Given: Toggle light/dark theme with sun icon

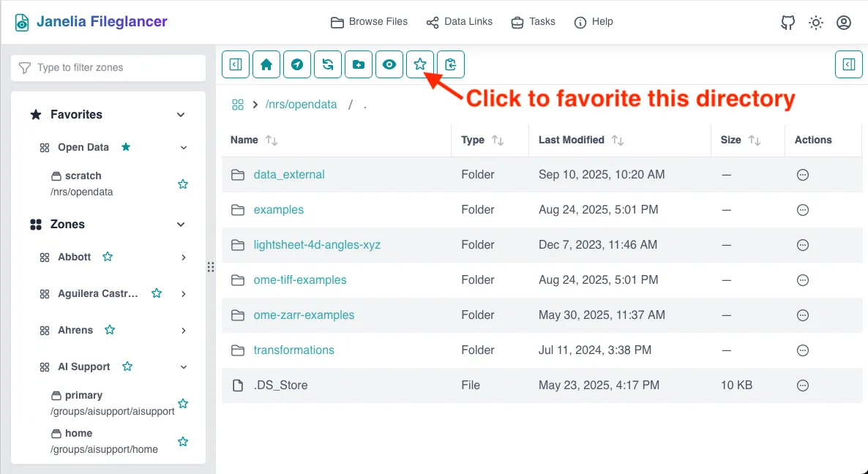Looking at the screenshot, I should [x=816, y=23].
